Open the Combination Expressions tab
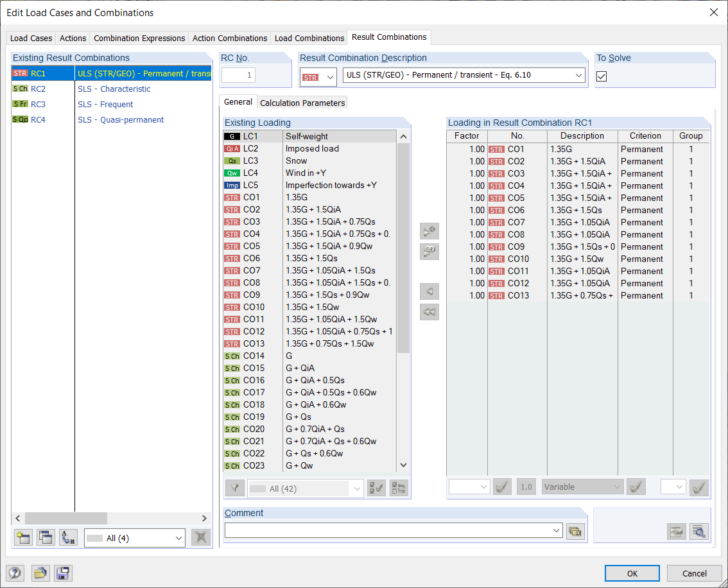 tap(139, 38)
